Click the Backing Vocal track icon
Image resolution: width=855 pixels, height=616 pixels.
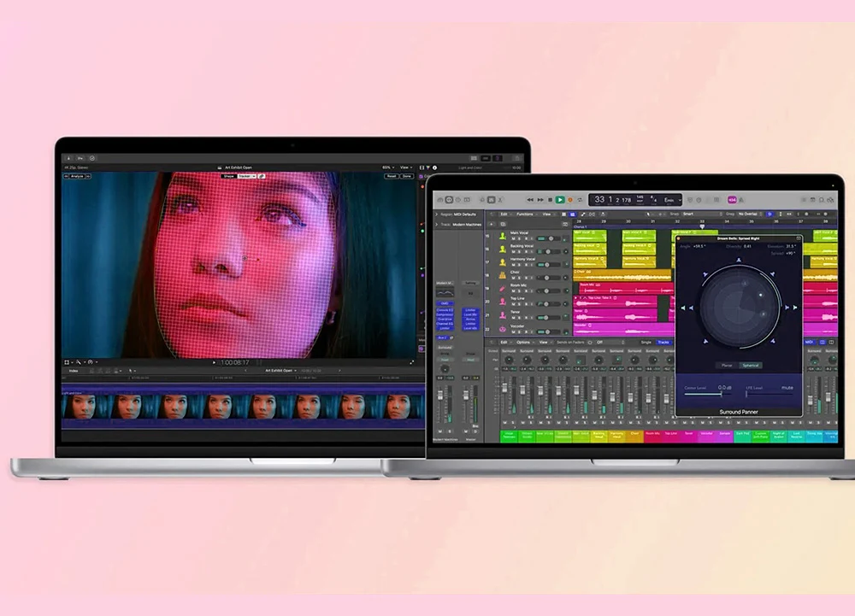click(502, 249)
